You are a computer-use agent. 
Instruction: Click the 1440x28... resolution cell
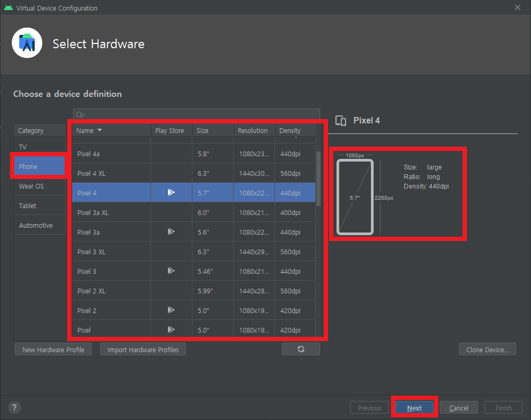click(x=254, y=291)
